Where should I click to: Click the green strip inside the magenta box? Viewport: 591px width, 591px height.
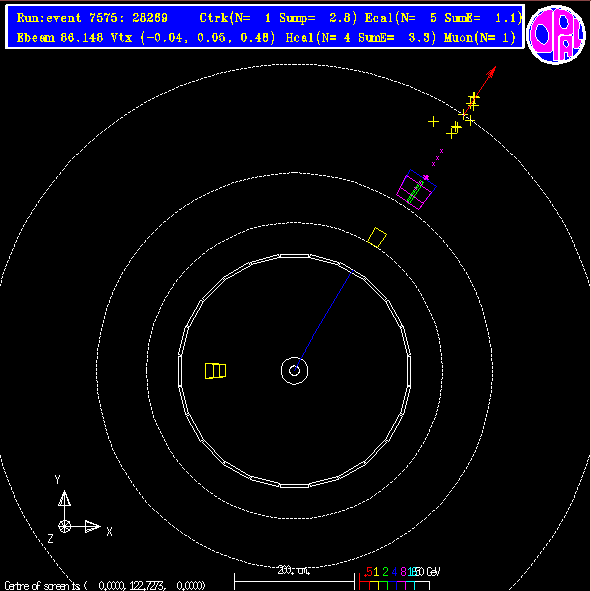point(415,191)
